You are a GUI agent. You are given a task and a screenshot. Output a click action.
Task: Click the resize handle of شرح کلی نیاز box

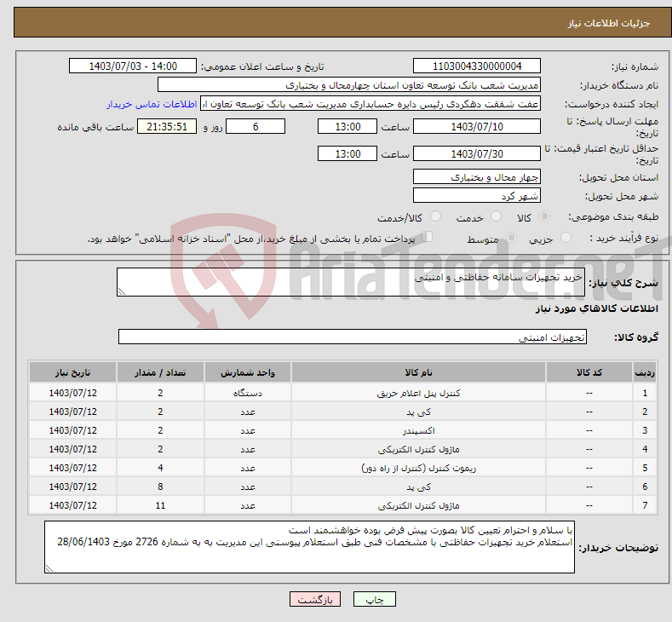pyautogui.click(x=122, y=291)
